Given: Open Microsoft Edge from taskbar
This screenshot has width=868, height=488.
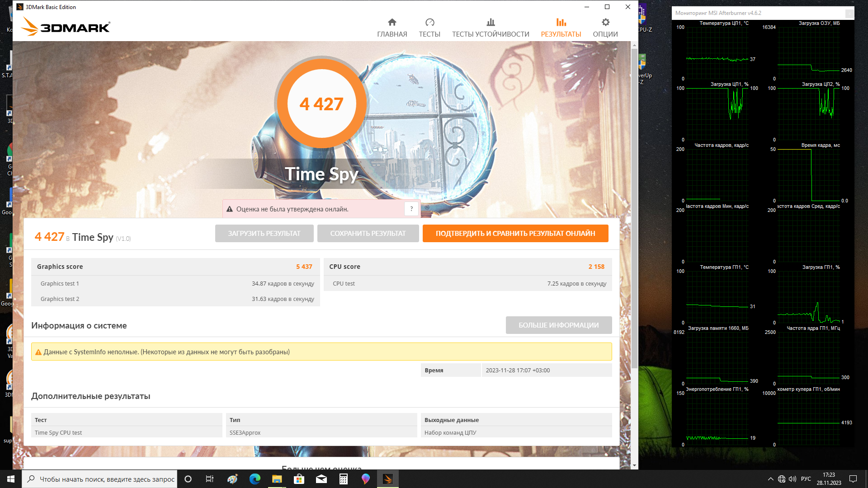Looking at the screenshot, I should [x=255, y=479].
